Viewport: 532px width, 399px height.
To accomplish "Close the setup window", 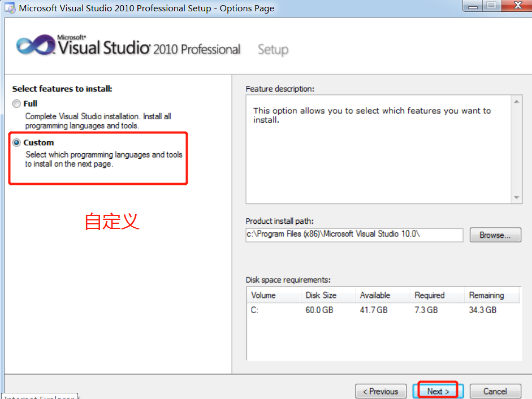I will pyautogui.click(x=517, y=6).
